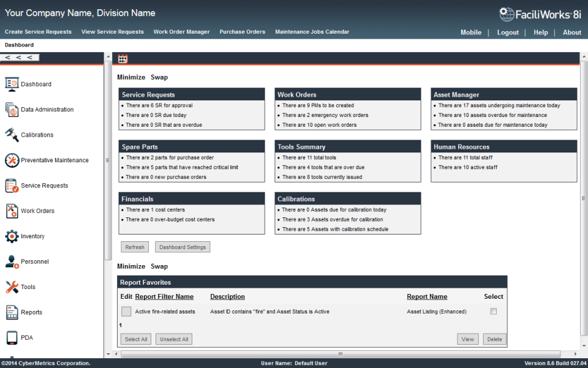Viewport: 588px width, 368px height.
Task: Swap the top dashboard summary panel
Action: point(159,77)
